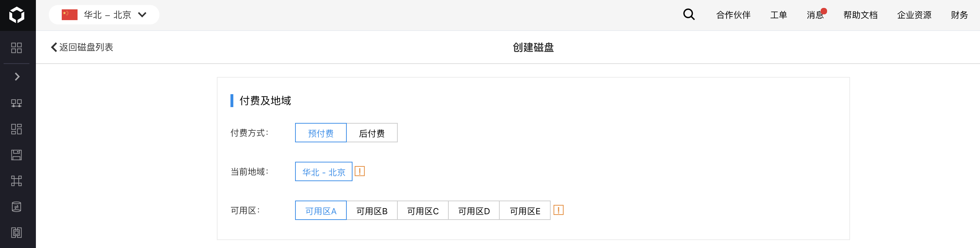Click the dropdown arrow of the region selector
Viewport: 980px width, 248px height.
142,15
